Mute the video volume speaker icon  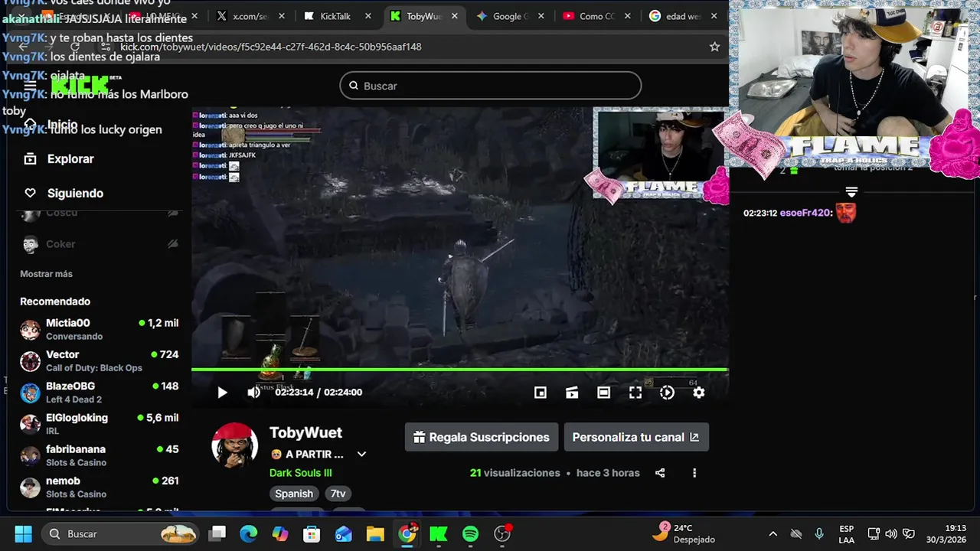254,393
